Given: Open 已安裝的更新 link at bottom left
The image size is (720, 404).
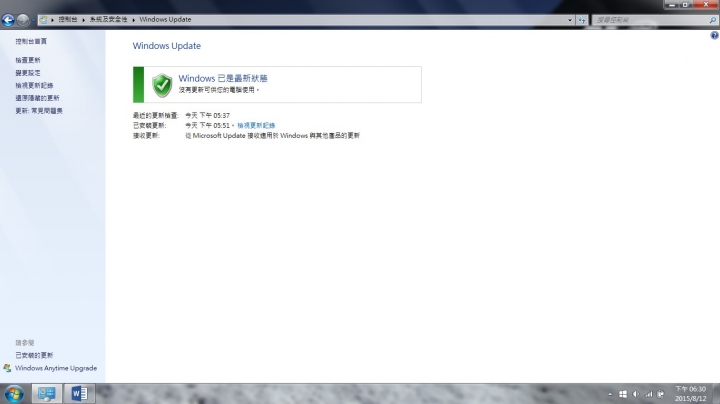Looking at the screenshot, I should pyautogui.click(x=34, y=355).
